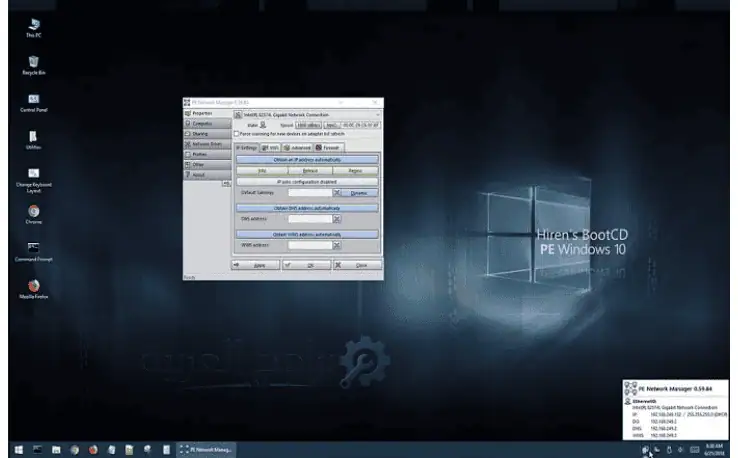738x458 pixels.
Task: Click the Release button
Action: (310, 171)
